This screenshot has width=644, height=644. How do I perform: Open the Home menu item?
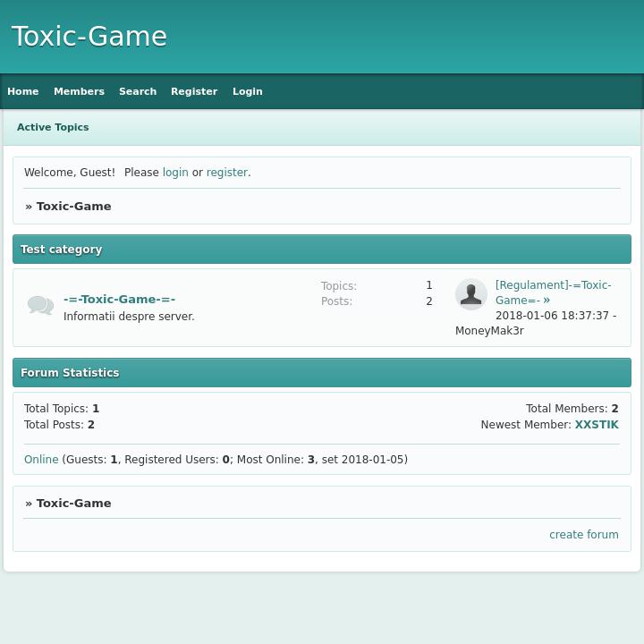(23, 91)
